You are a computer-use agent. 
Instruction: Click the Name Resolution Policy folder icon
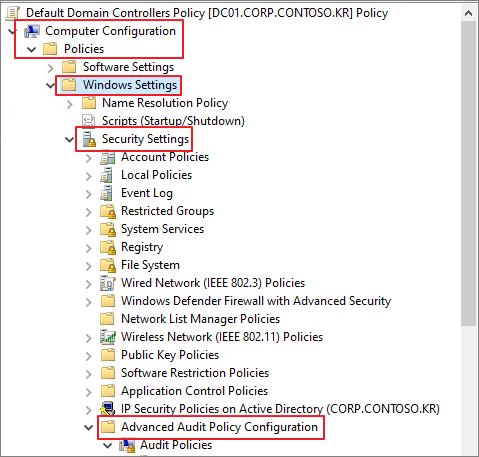89,103
